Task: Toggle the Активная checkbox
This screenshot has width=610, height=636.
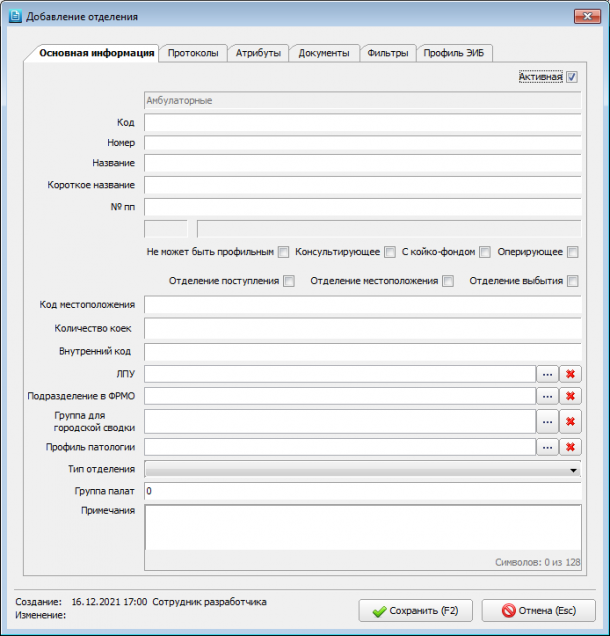Action: pyautogui.click(x=572, y=77)
